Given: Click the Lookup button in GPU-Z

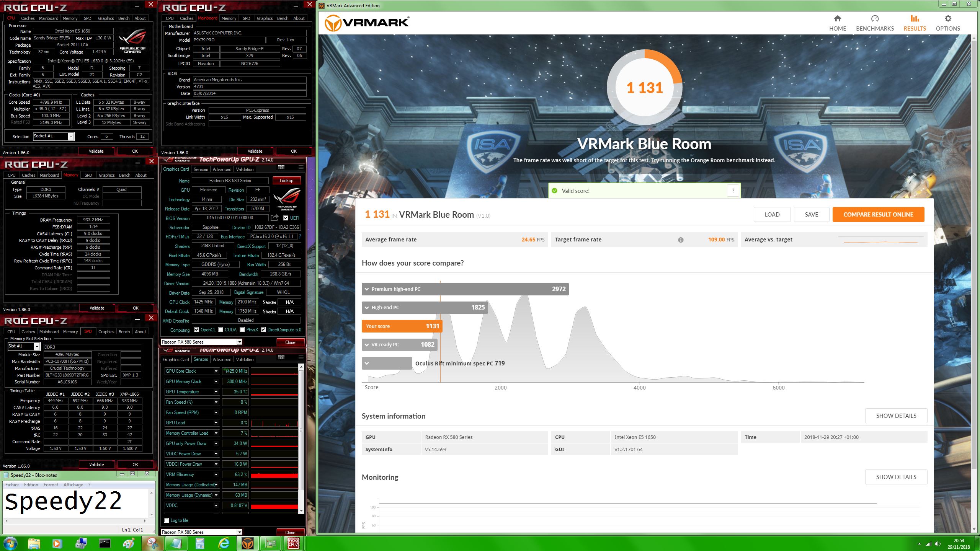Looking at the screenshot, I should [x=286, y=181].
